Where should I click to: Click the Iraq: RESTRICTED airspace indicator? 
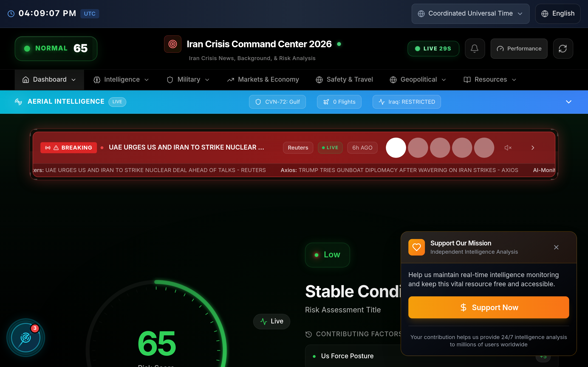tap(406, 102)
